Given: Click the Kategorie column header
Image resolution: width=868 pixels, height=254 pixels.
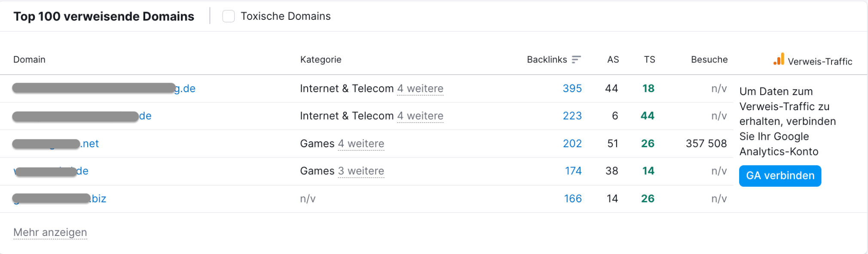Looking at the screenshot, I should pyautogui.click(x=321, y=59).
